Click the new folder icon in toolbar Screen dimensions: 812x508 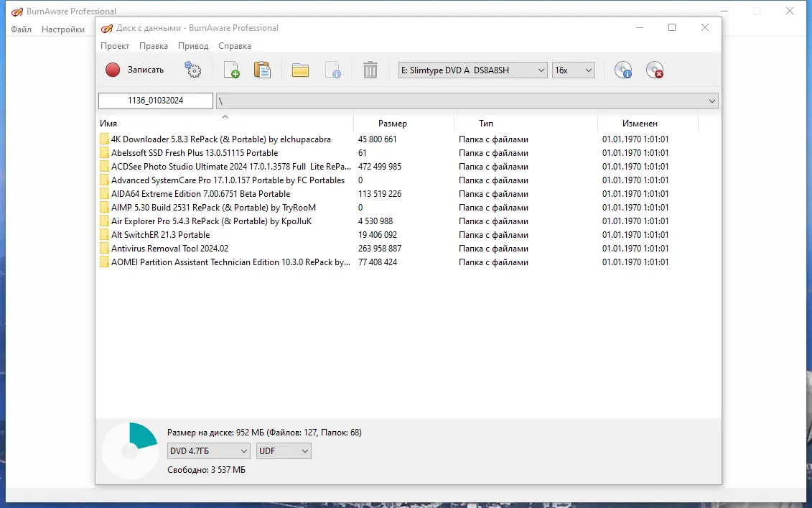300,70
